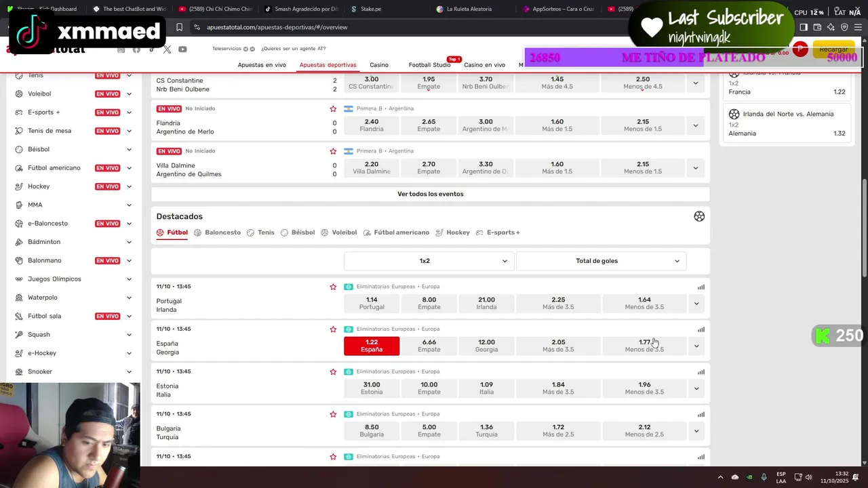This screenshot has width=868, height=488.
Task: Open stats icon for España vs Georgia
Action: 701,329
